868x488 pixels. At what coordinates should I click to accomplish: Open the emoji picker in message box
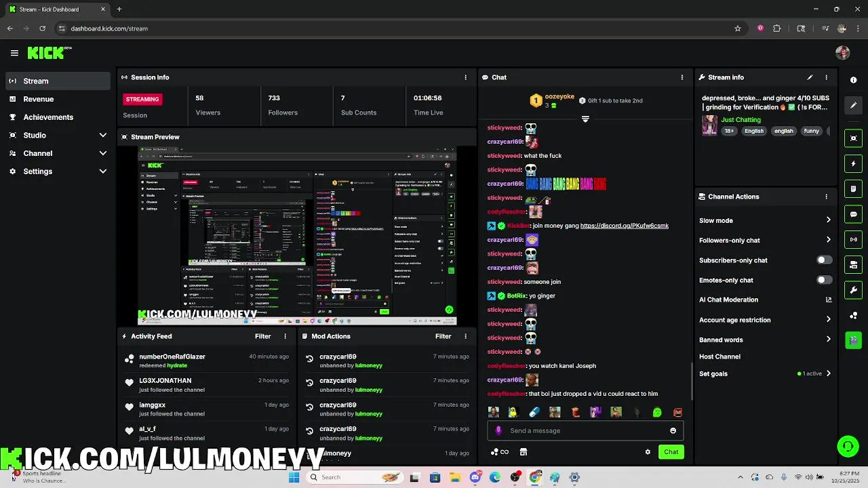(x=673, y=430)
